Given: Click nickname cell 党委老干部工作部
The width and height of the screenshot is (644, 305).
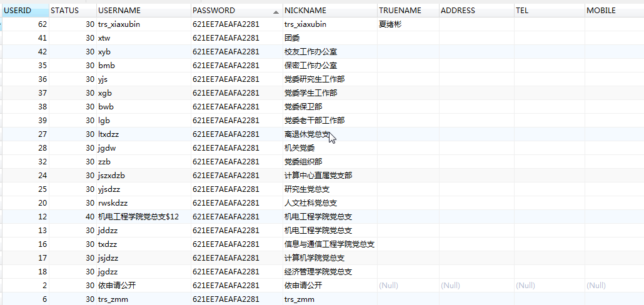Looking at the screenshot, I should click(x=330, y=121).
